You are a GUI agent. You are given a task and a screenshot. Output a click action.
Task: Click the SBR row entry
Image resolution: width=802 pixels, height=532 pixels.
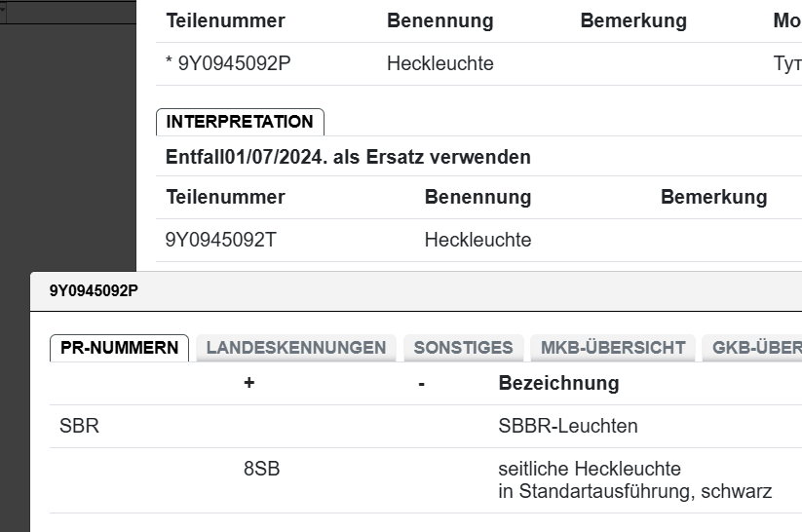[x=80, y=426]
